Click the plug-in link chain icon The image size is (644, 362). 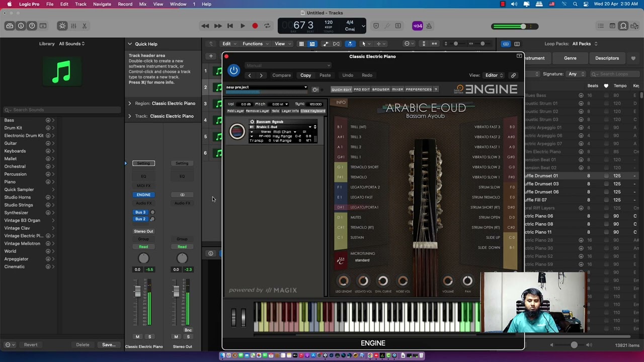pyautogui.click(x=513, y=75)
